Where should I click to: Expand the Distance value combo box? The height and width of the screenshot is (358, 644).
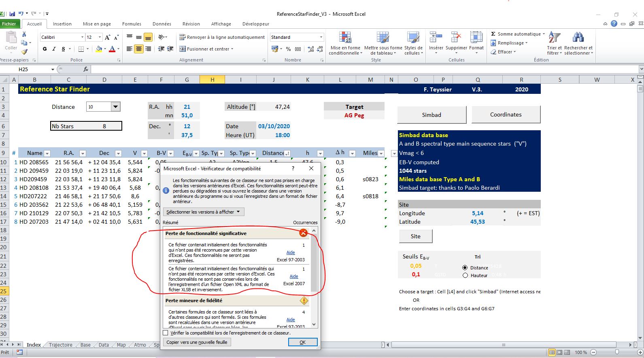click(x=116, y=107)
